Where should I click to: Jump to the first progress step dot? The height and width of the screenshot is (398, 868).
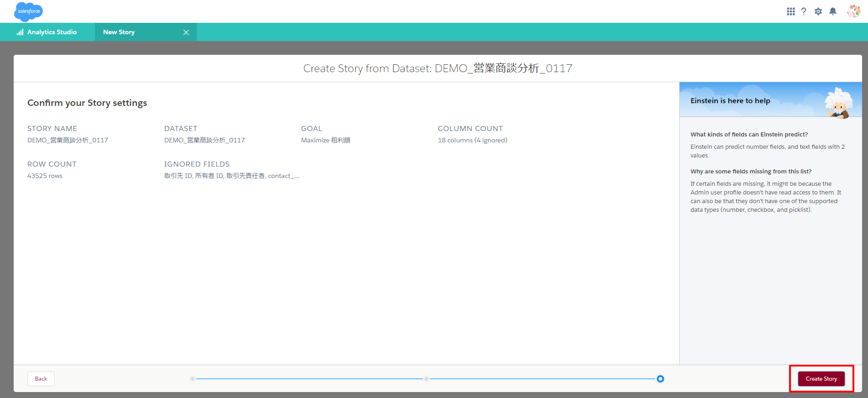click(x=192, y=379)
